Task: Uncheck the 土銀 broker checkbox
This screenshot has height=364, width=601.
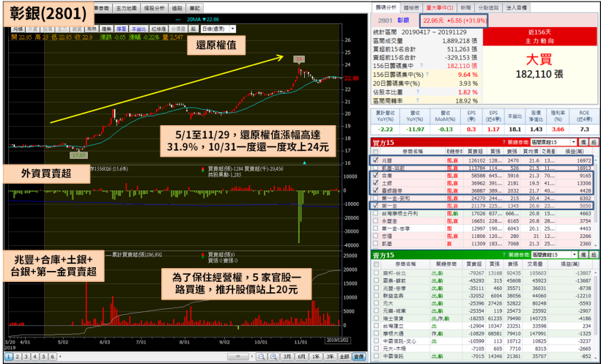Action: 375,183
